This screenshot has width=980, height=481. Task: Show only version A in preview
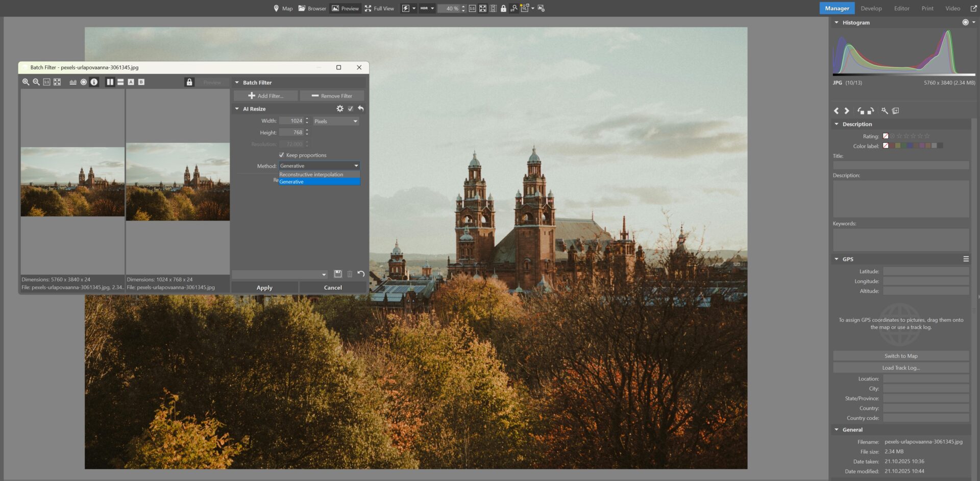pyautogui.click(x=131, y=82)
